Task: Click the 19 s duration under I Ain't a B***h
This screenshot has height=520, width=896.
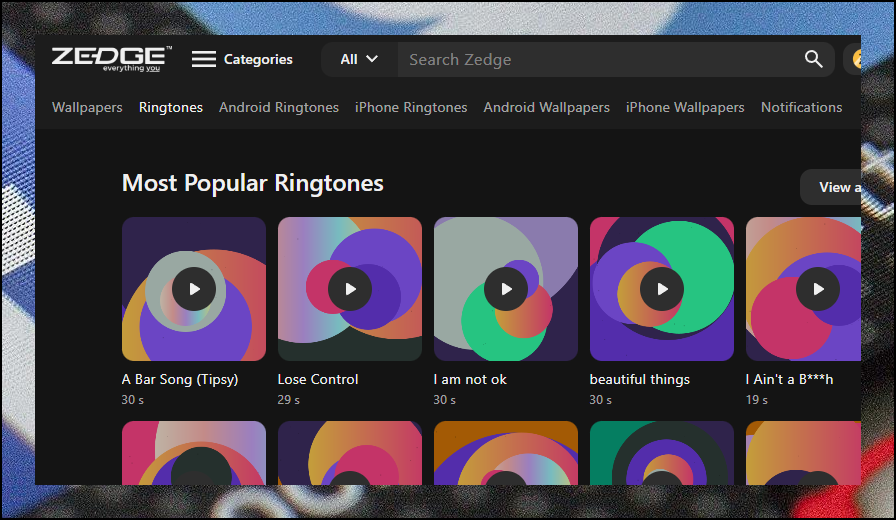Action: pyautogui.click(x=757, y=400)
